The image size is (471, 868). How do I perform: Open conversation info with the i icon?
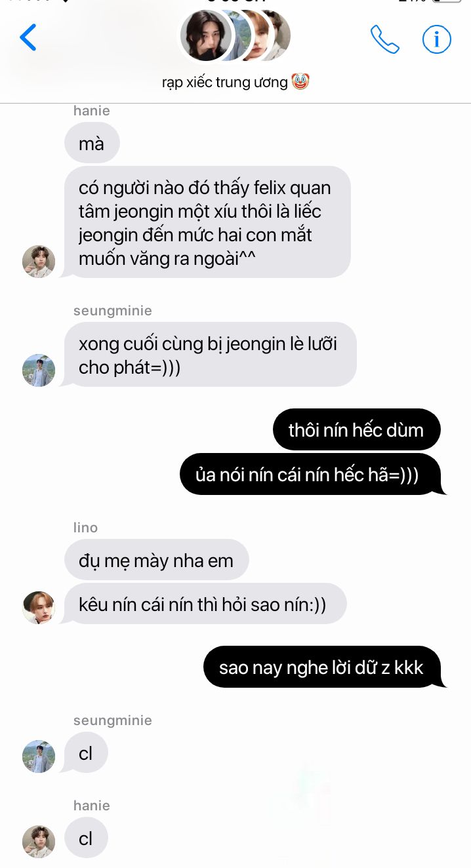[x=436, y=39]
